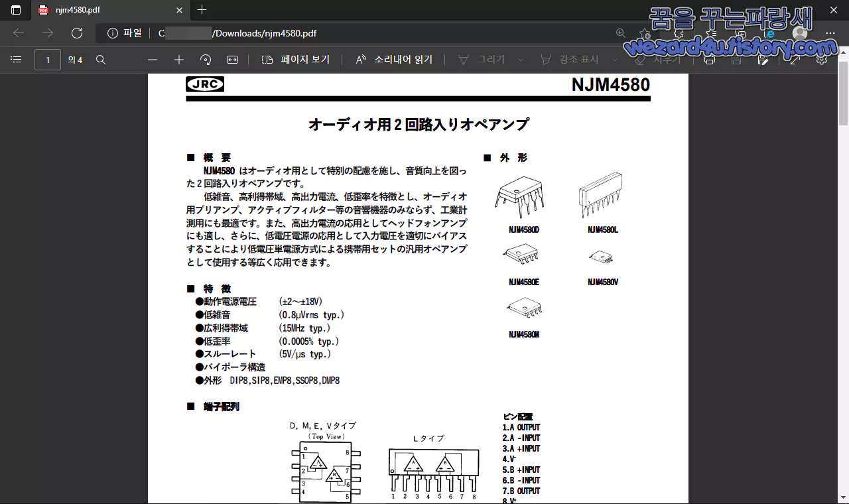Fit the page to window width

pyautogui.click(x=231, y=59)
